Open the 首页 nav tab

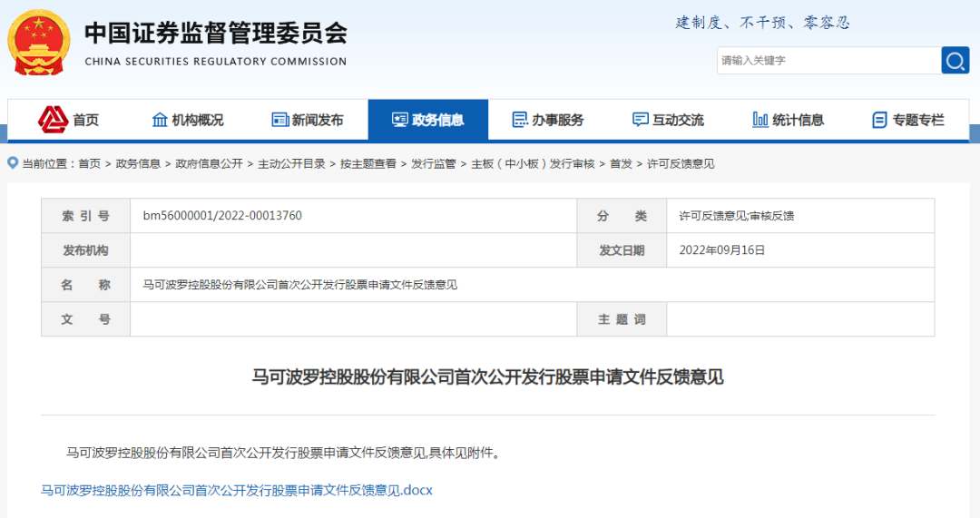(67, 120)
